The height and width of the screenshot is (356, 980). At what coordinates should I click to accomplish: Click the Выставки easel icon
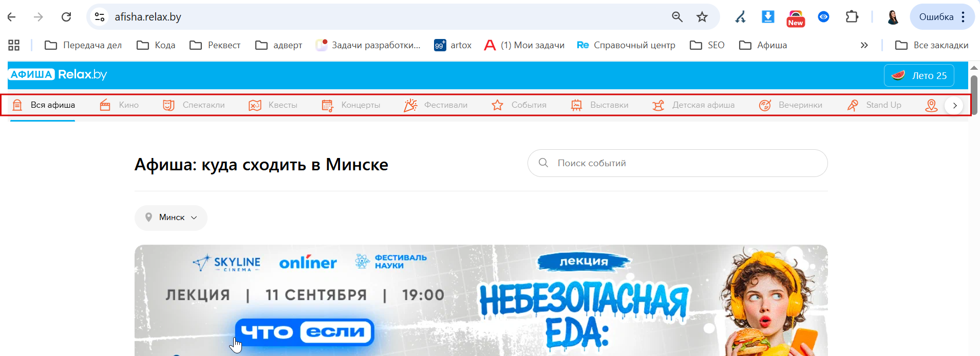(576, 105)
